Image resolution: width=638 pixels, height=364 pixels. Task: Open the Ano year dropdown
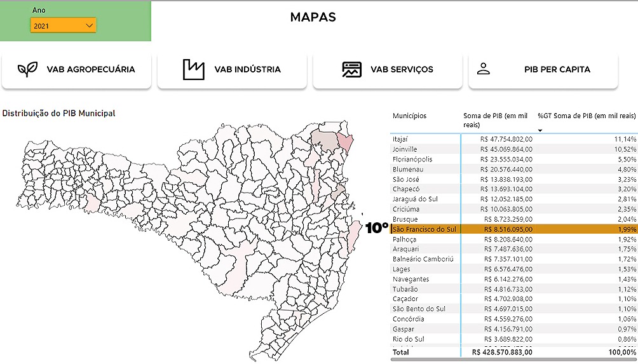coord(62,25)
